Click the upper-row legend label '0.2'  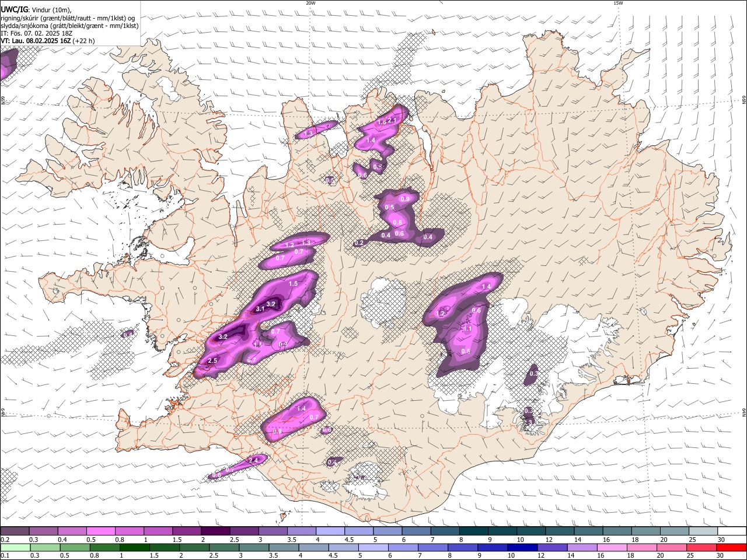(4, 540)
